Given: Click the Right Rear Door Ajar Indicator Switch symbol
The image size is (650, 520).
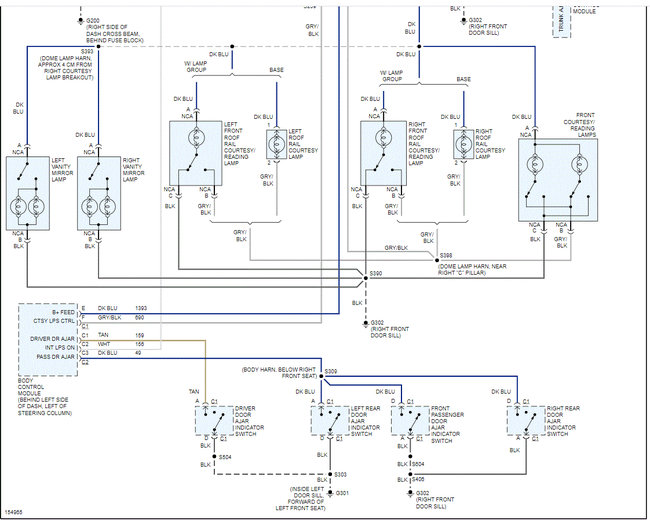Looking at the screenshot, I should (x=526, y=420).
